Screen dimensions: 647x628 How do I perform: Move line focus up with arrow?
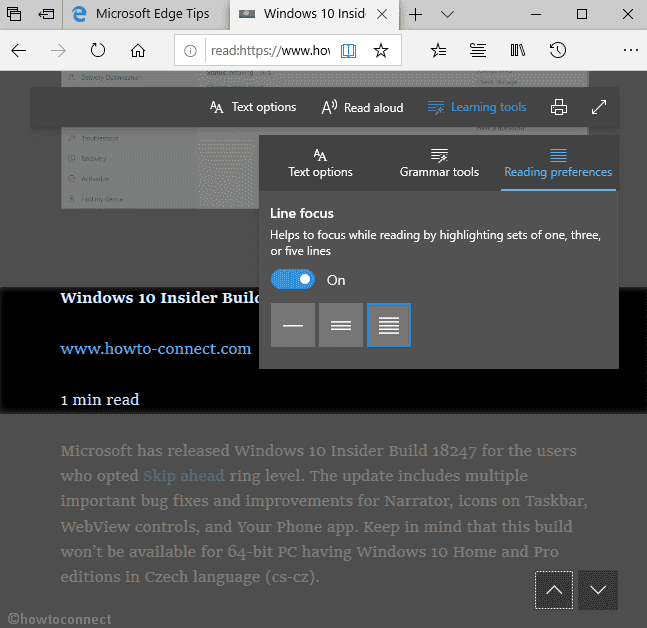[x=554, y=590]
